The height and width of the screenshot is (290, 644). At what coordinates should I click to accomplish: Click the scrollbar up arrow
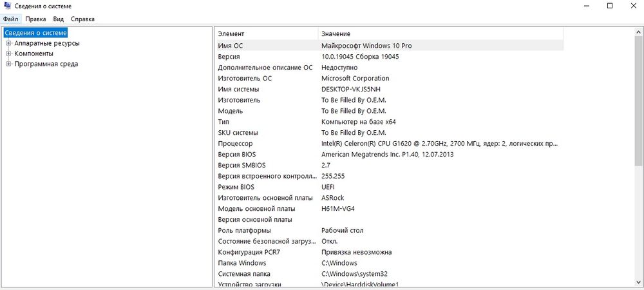pos(639,32)
